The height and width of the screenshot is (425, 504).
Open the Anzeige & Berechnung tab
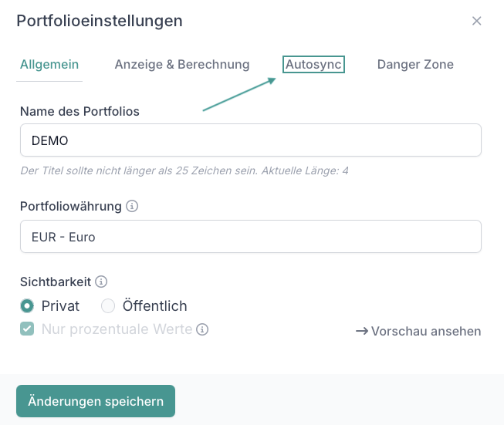[182, 65]
